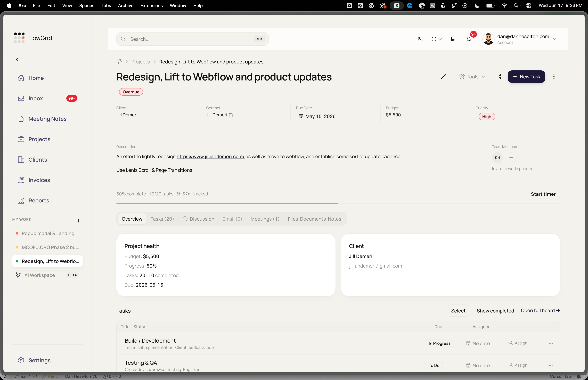This screenshot has height=380, width=588.
Task: Open the Inbox page
Action: pos(36,98)
